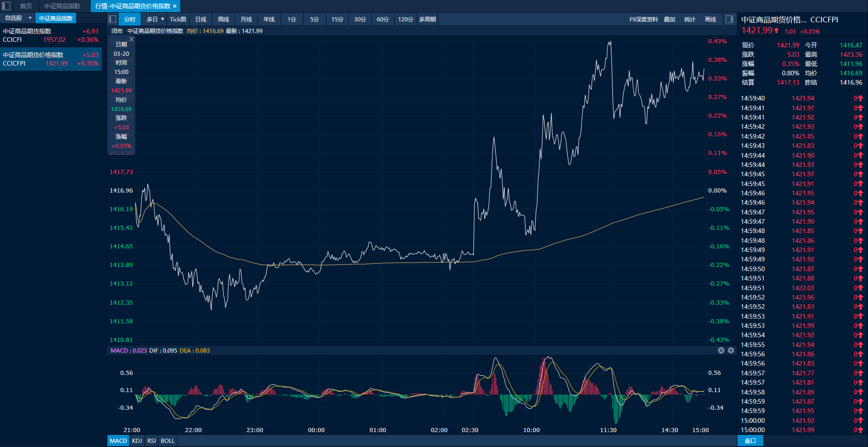
Task: Open F9深度资料 details
Action: [644, 19]
